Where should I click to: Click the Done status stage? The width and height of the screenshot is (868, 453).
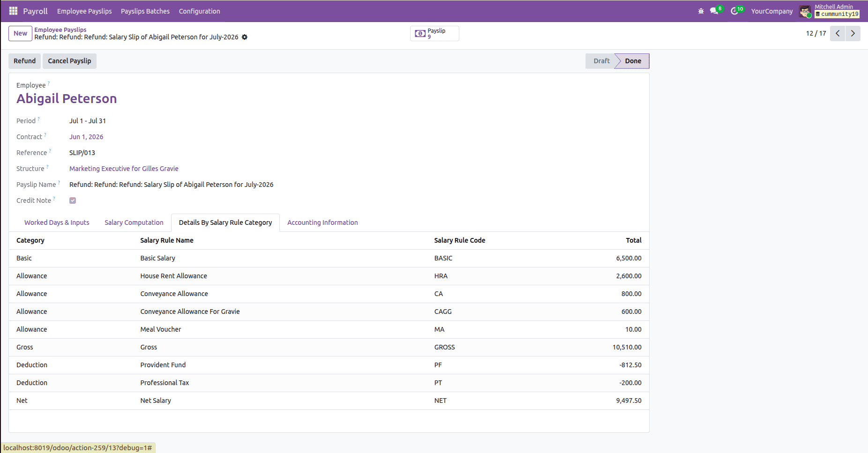pyautogui.click(x=633, y=61)
